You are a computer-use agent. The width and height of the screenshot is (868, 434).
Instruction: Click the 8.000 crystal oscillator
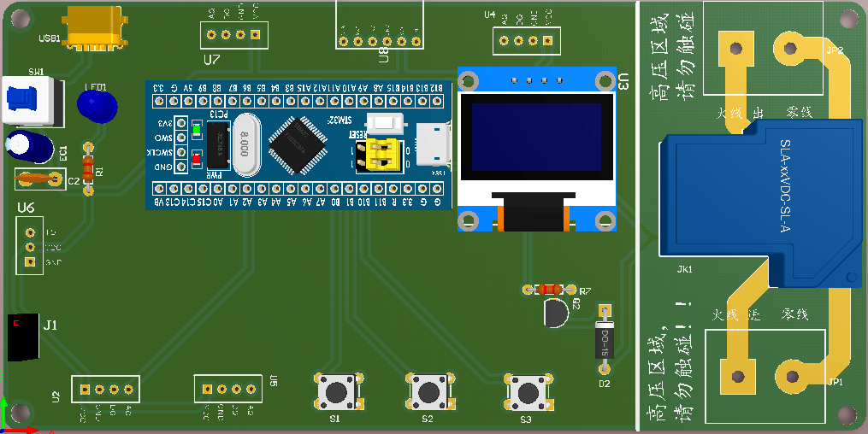(245, 144)
